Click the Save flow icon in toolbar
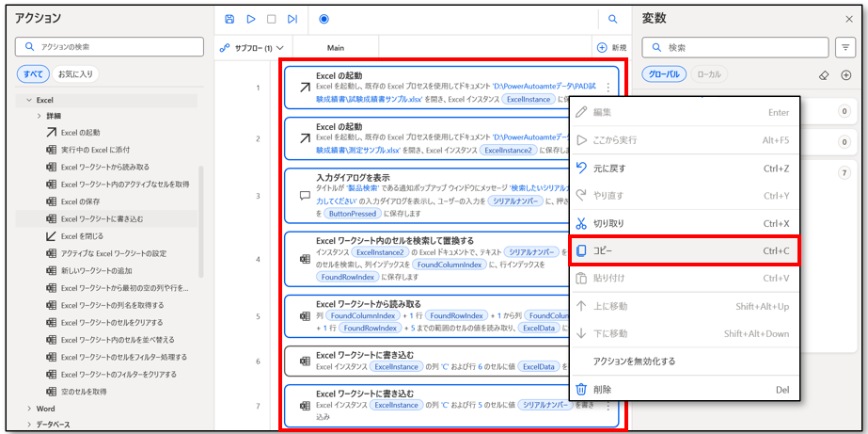The image size is (868, 434). tap(230, 19)
